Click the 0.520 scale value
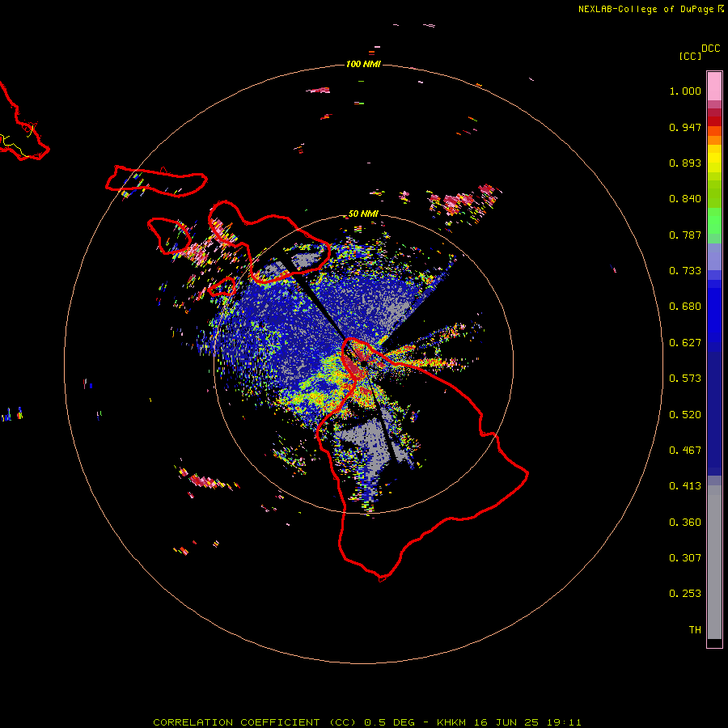The width and height of the screenshot is (728, 728). tap(685, 415)
